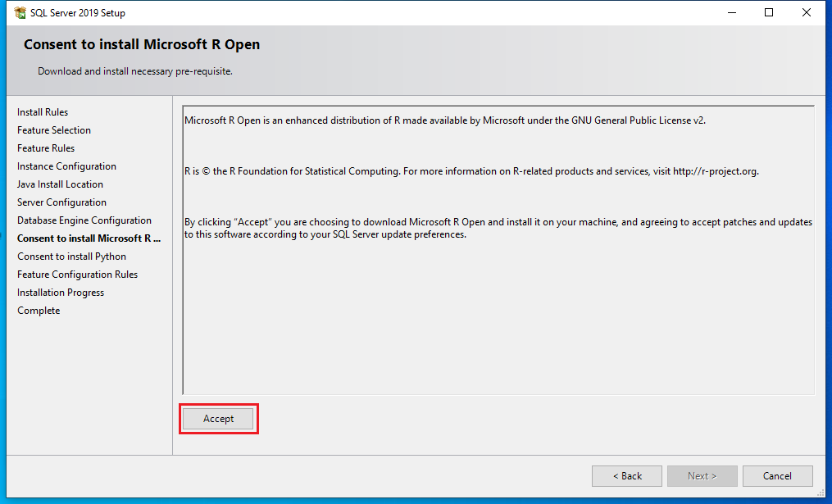
Task: Click the Back button
Action: [x=627, y=476]
